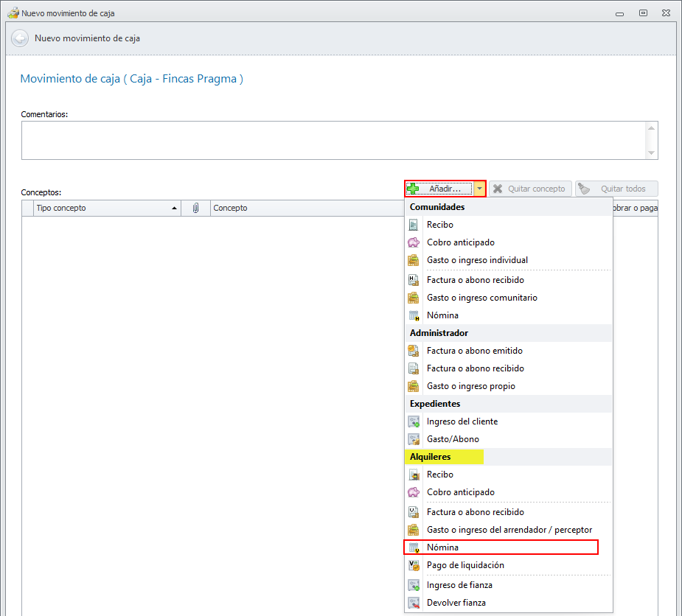Click the Quitar todos button
Viewport: 682px width, 616px height.
616,189
